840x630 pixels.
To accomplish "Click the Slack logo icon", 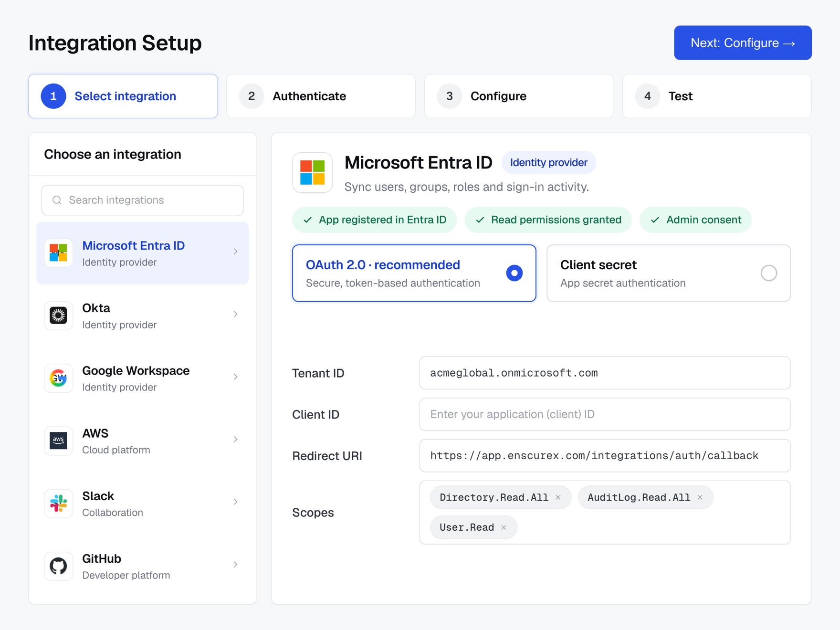I will coord(58,503).
